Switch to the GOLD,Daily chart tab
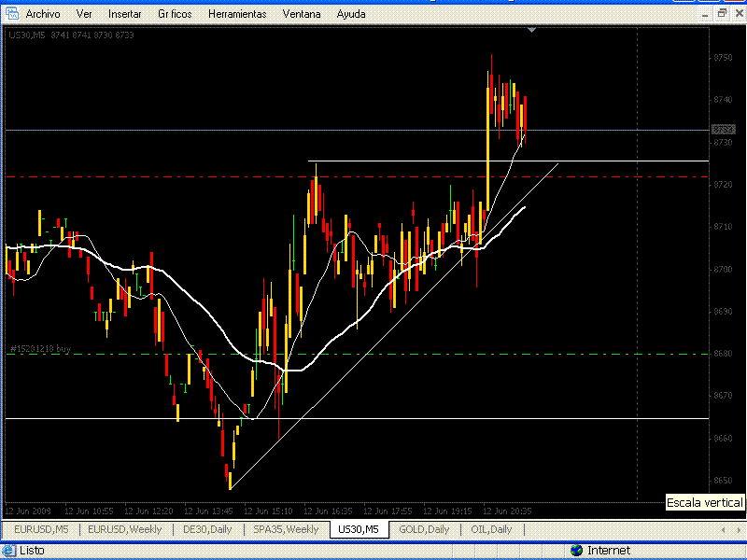Screen dimensions: 747x560 click(x=424, y=529)
